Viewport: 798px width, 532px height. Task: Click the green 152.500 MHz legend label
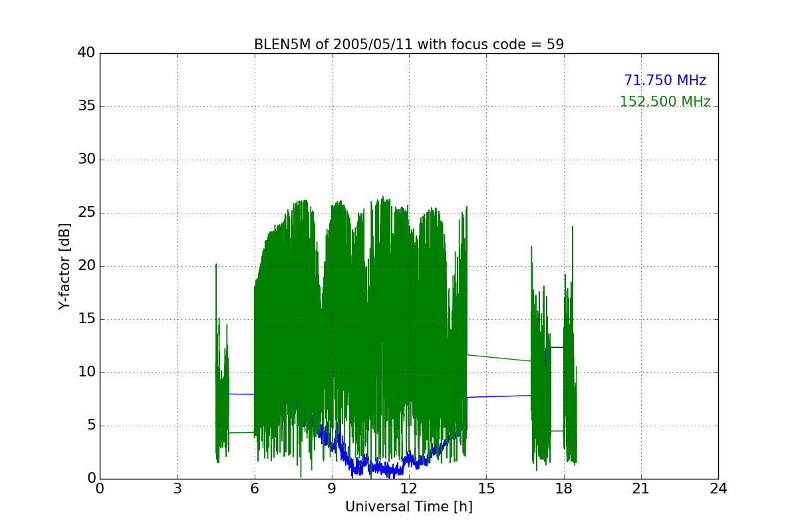point(665,102)
